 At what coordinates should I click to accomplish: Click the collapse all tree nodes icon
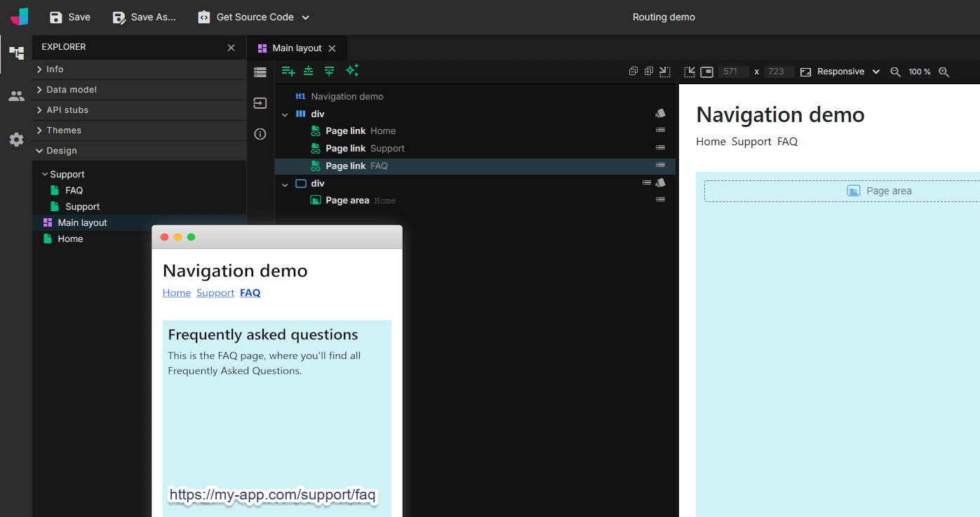tap(633, 71)
